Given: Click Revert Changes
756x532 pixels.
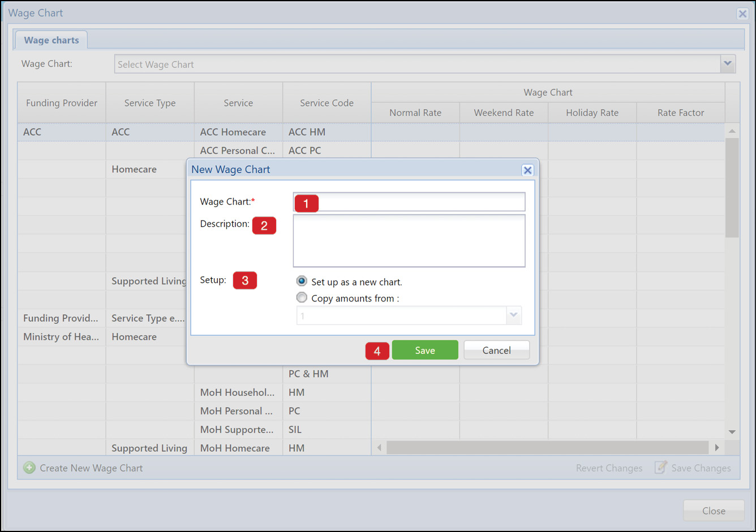Looking at the screenshot, I should (609, 468).
